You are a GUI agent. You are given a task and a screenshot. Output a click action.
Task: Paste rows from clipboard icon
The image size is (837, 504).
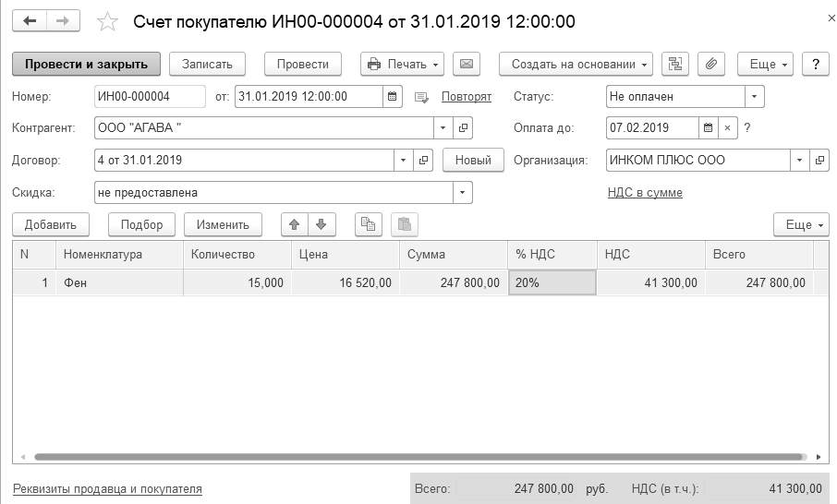pyautogui.click(x=405, y=224)
